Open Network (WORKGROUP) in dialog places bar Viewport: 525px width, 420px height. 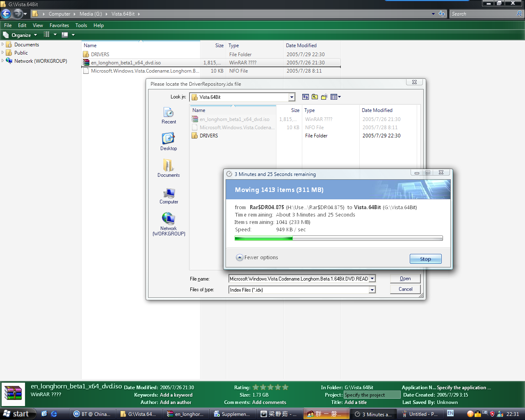(169, 224)
